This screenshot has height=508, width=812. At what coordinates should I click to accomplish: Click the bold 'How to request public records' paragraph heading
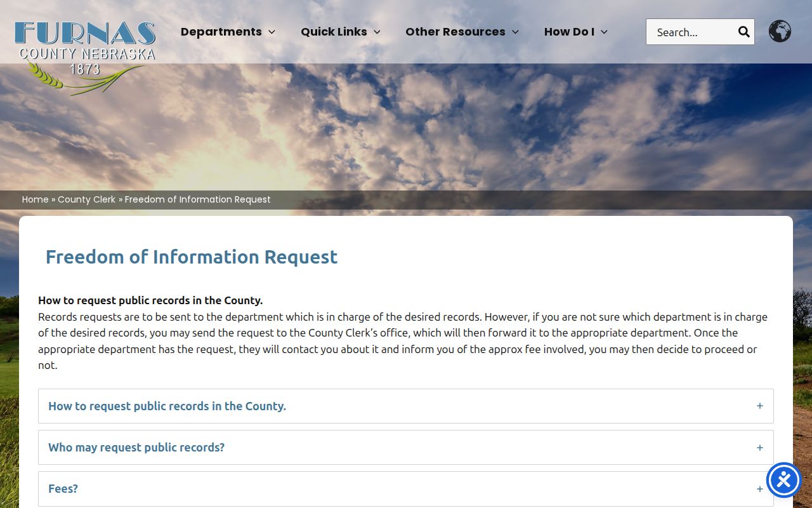pyautogui.click(x=150, y=300)
